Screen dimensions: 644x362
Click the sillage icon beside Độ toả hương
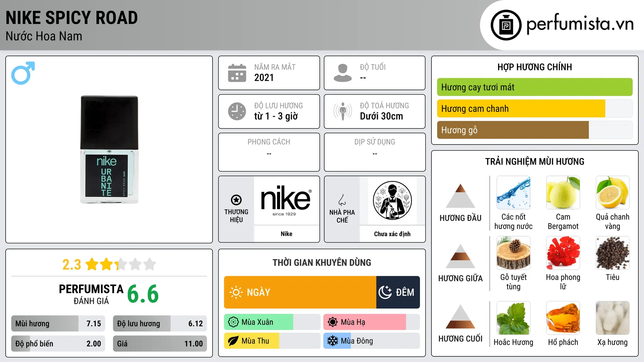coord(343,111)
